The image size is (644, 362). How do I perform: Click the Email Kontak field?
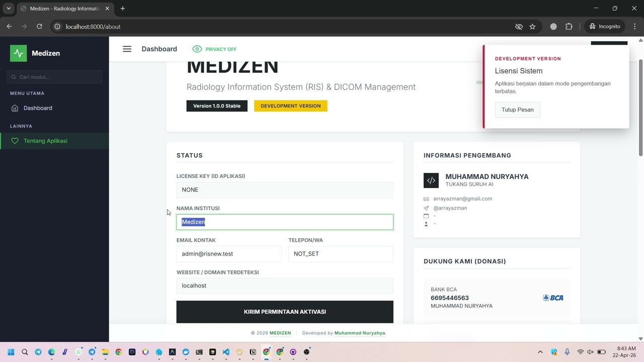pyautogui.click(x=229, y=254)
